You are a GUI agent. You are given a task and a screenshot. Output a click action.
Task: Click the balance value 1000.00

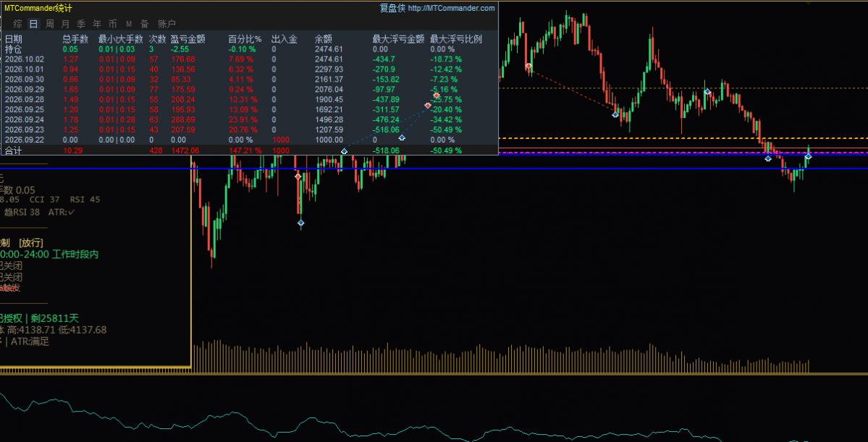(x=329, y=140)
